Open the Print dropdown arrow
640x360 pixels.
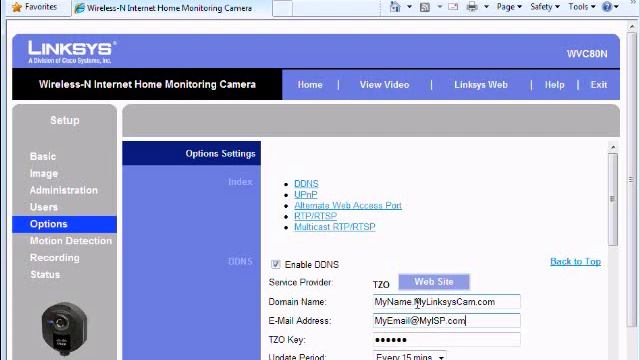click(x=487, y=7)
